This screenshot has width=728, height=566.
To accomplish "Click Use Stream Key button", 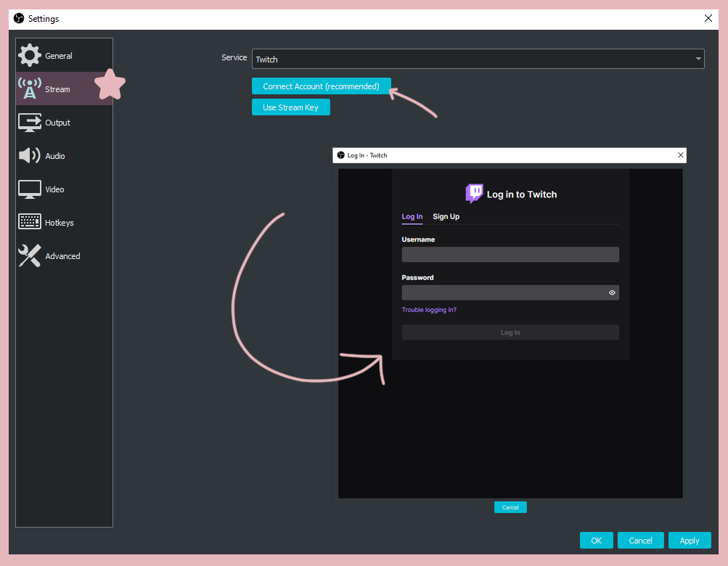I will coord(290,107).
